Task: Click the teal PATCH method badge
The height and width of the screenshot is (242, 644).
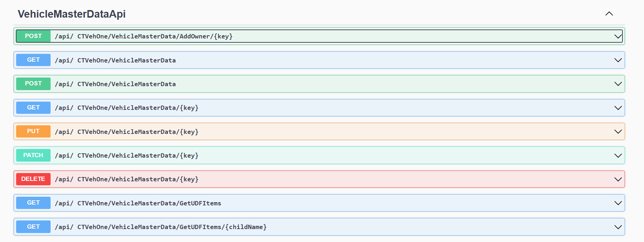Action: pos(33,155)
